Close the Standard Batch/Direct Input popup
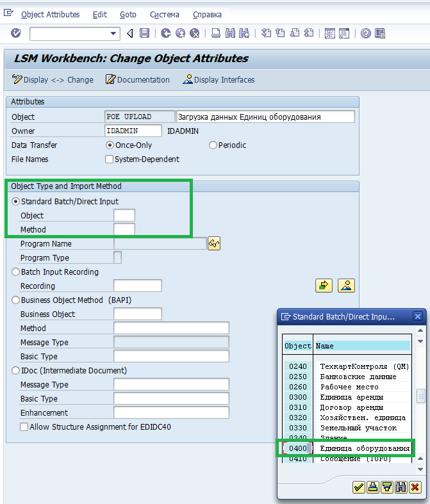The image size is (430, 504). 418,316
